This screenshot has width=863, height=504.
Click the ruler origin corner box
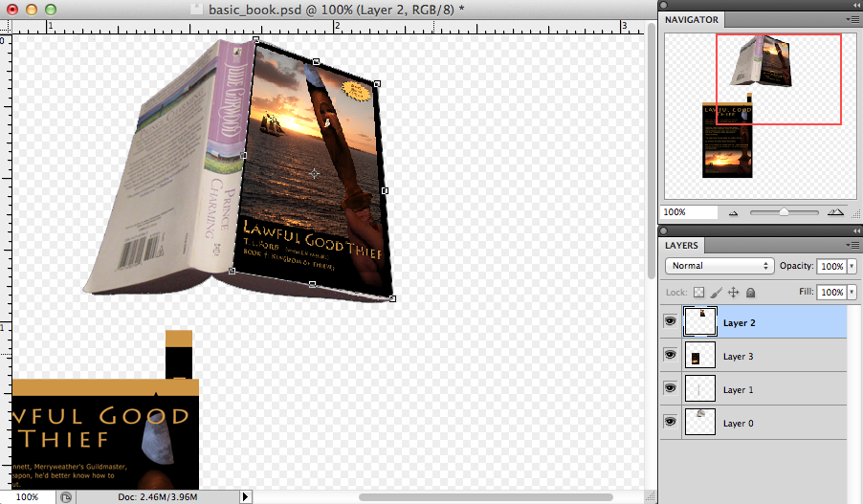coord(5,26)
